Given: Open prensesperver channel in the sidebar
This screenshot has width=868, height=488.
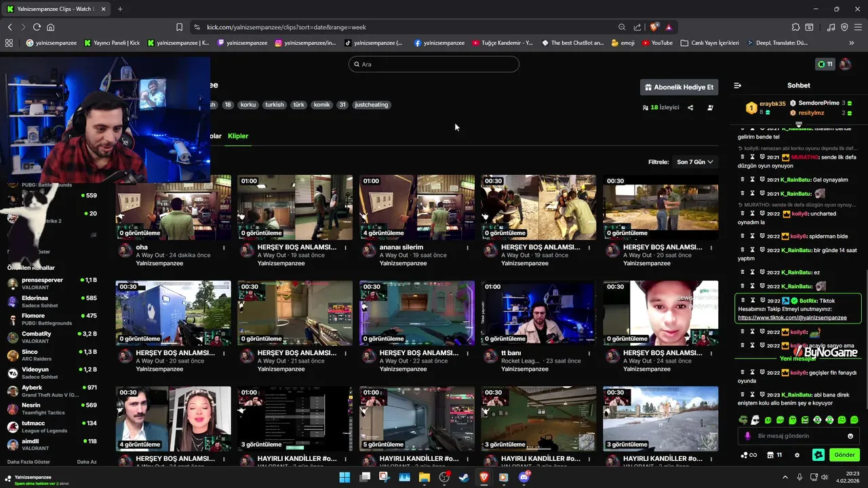Looking at the screenshot, I should (x=52, y=283).
